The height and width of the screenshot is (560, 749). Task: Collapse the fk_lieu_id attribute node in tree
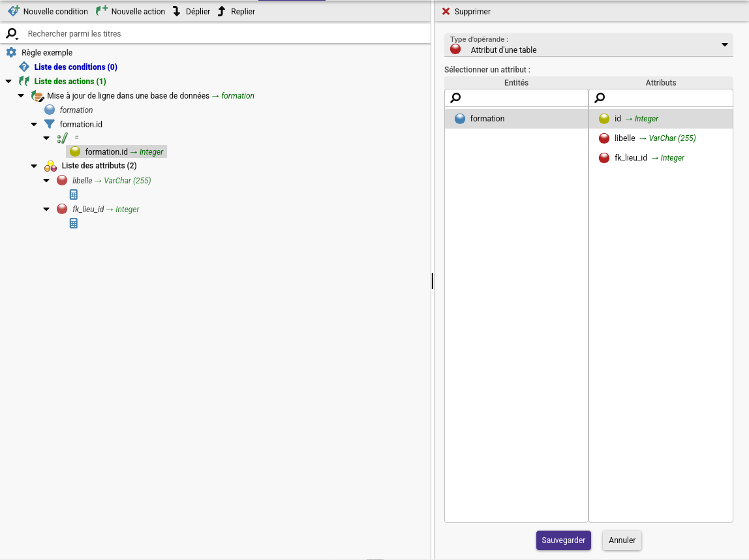pos(46,209)
